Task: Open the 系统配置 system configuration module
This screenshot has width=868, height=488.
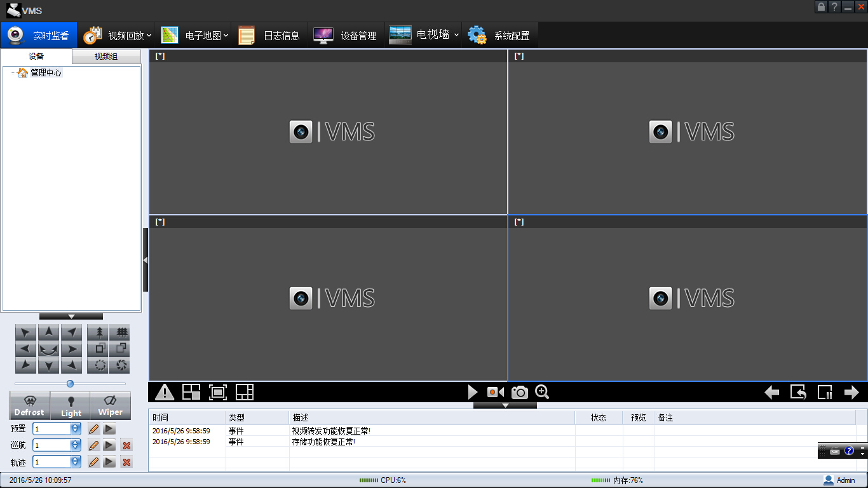Action: [501, 36]
